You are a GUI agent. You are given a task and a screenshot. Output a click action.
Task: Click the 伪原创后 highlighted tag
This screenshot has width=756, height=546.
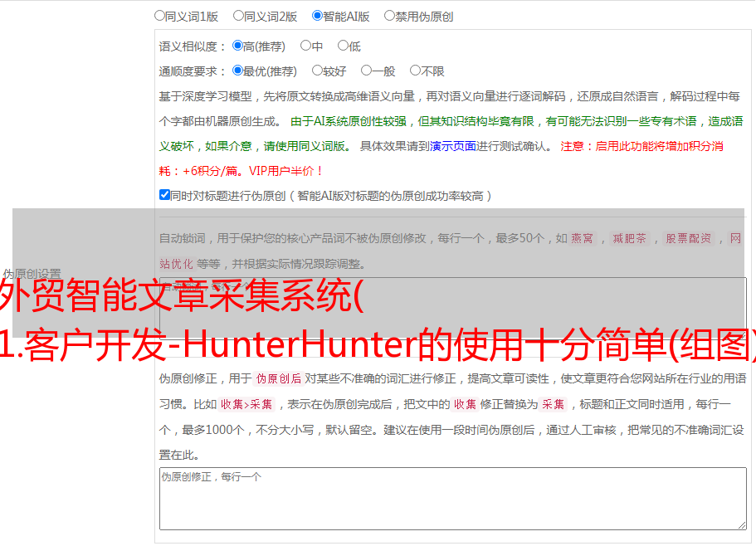279,378
